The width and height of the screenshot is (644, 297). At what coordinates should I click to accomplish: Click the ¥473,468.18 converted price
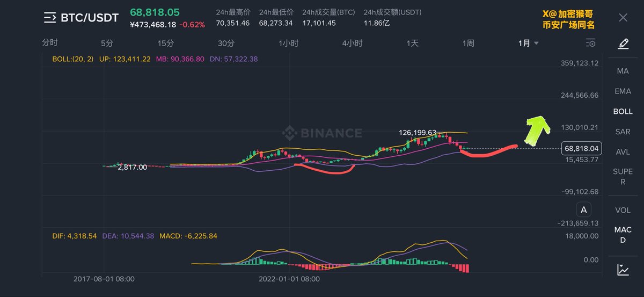(x=154, y=24)
